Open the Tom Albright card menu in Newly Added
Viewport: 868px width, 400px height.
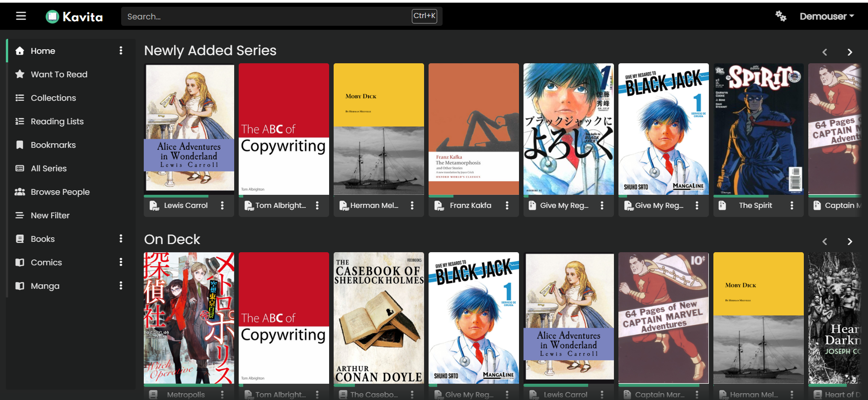(317, 206)
